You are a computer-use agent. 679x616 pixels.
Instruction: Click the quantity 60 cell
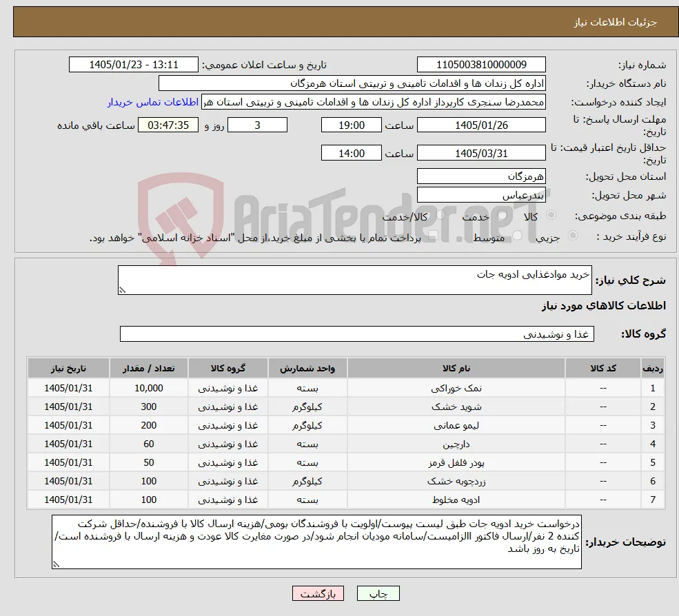click(x=148, y=444)
